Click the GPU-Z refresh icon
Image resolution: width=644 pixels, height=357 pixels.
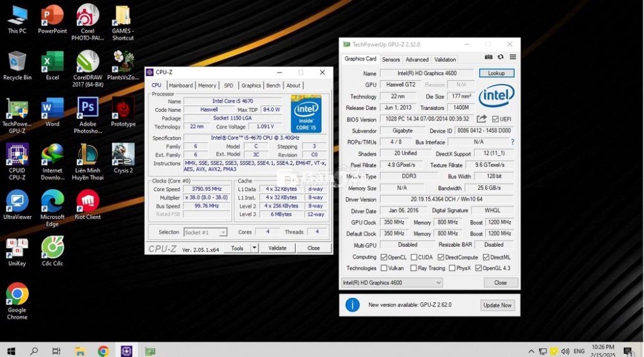tap(500, 57)
